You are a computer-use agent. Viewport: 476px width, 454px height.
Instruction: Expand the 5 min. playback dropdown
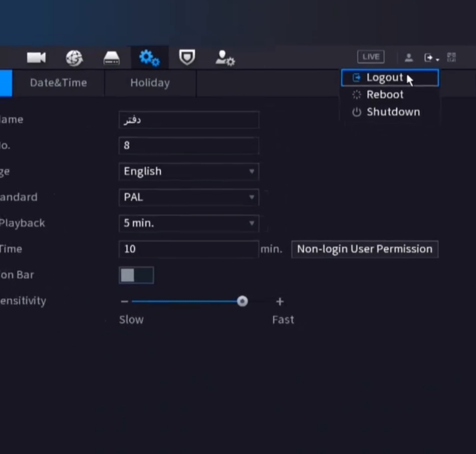coord(189,223)
